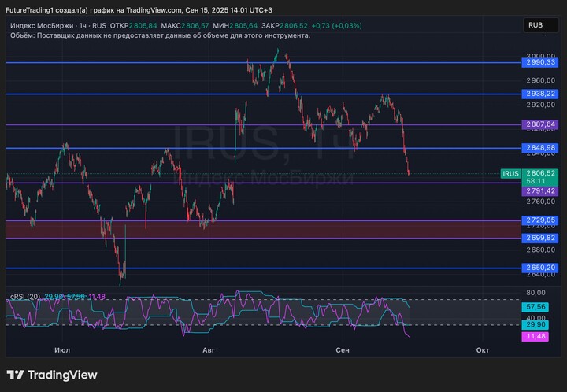Viewport: 567px width, 392px height.
Task: Click the cyan 57,56 cRSI value tag
Action: pos(535,307)
